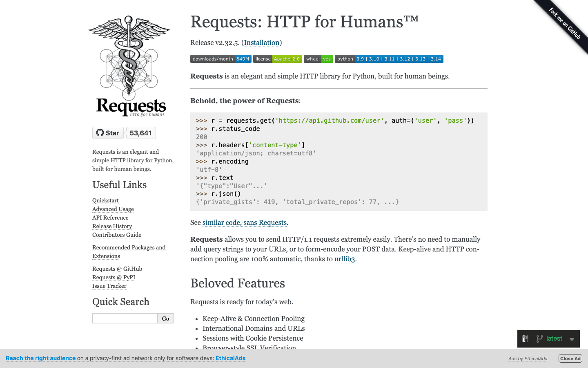Follow the similar code, sans Requests link
This screenshot has width=588, height=368.
(x=244, y=223)
